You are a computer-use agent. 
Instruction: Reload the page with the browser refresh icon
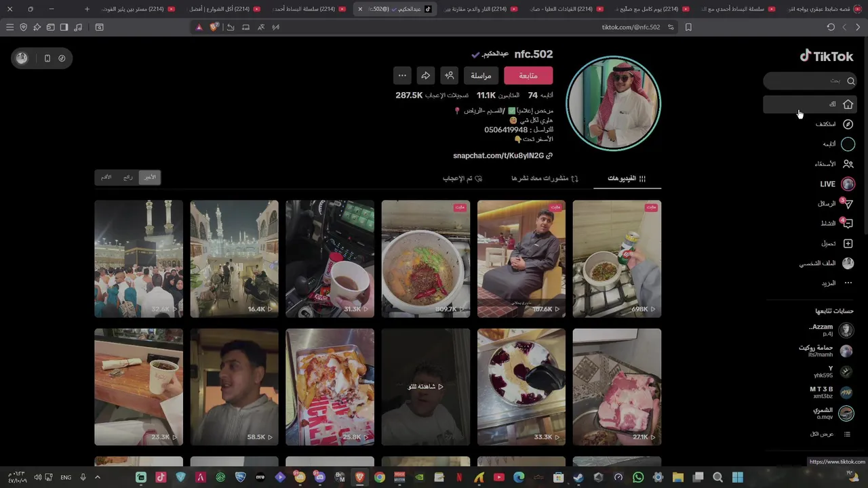point(831,27)
